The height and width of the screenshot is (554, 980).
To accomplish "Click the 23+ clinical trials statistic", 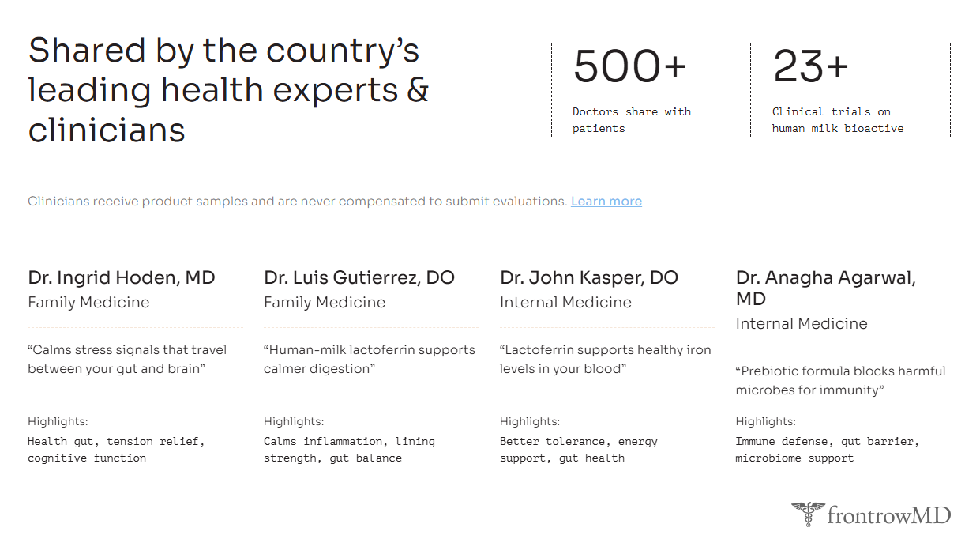I will click(x=810, y=66).
